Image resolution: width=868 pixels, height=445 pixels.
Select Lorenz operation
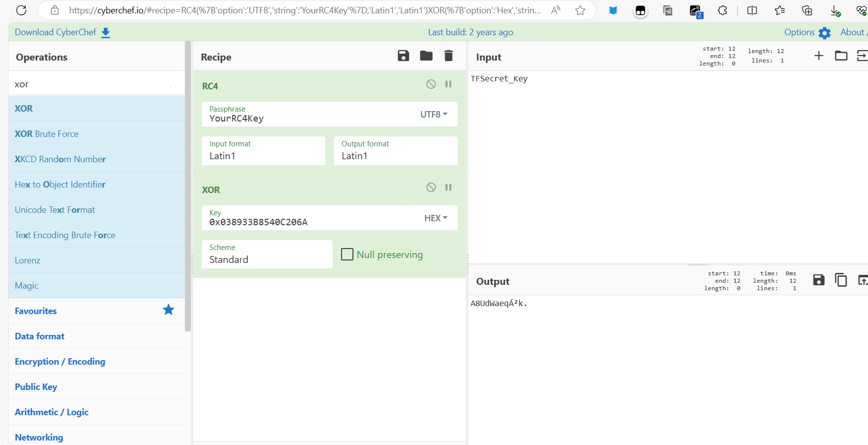click(96, 260)
